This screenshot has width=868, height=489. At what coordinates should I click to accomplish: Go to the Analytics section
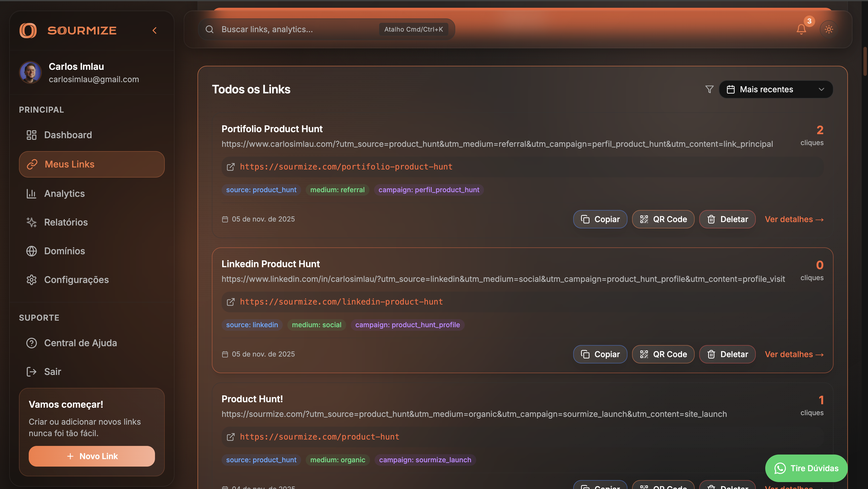tap(64, 194)
